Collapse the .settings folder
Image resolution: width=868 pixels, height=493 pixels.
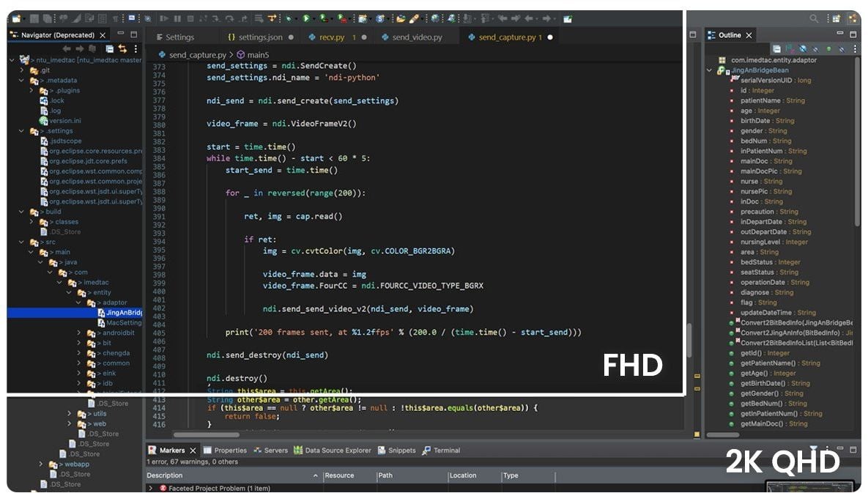21,131
